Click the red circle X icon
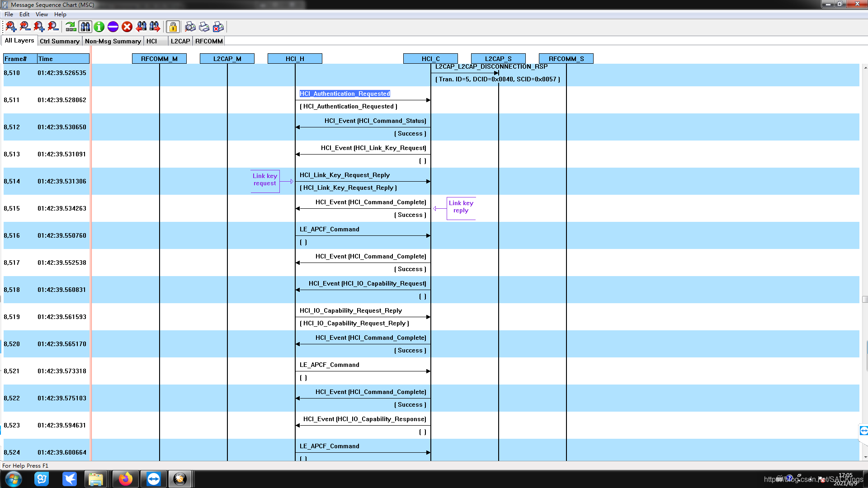 click(127, 27)
